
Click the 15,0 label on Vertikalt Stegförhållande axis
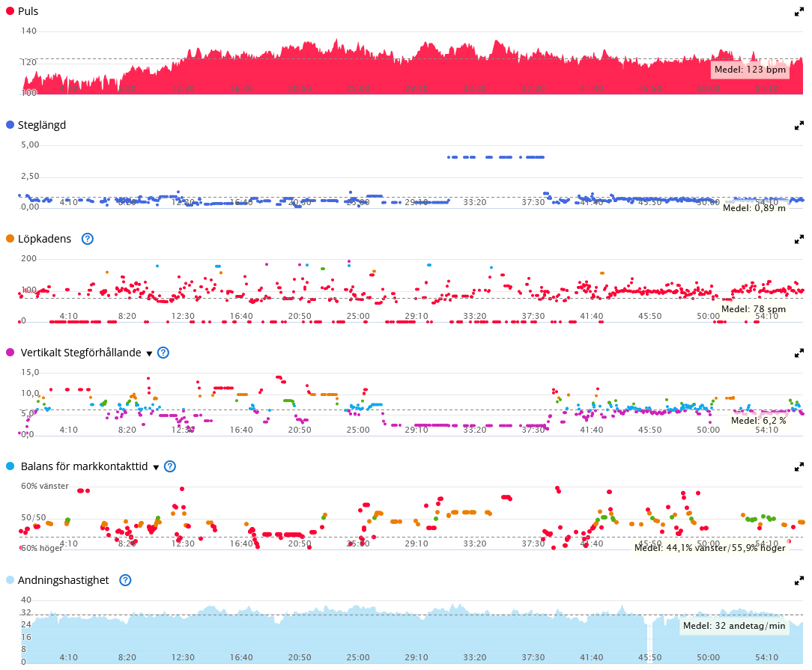click(x=30, y=373)
